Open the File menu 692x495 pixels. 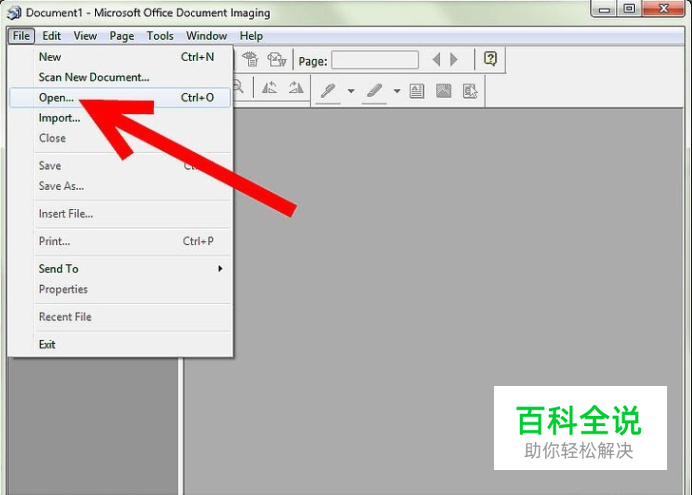point(21,36)
